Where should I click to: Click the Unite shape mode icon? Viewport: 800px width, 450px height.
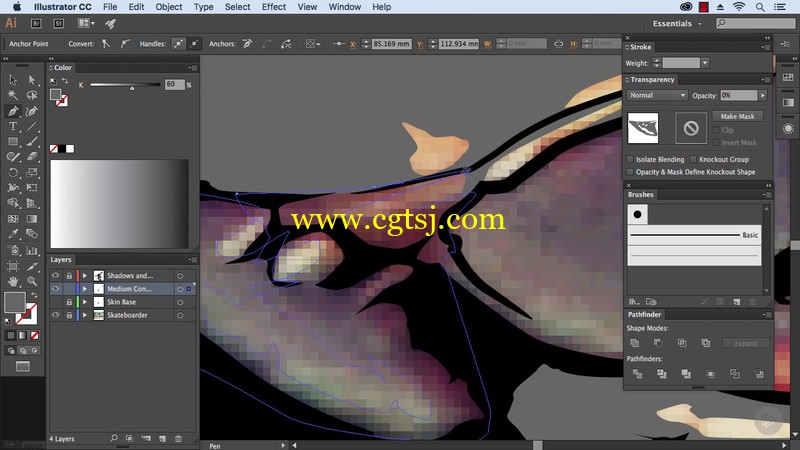click(x=634, y=343)
